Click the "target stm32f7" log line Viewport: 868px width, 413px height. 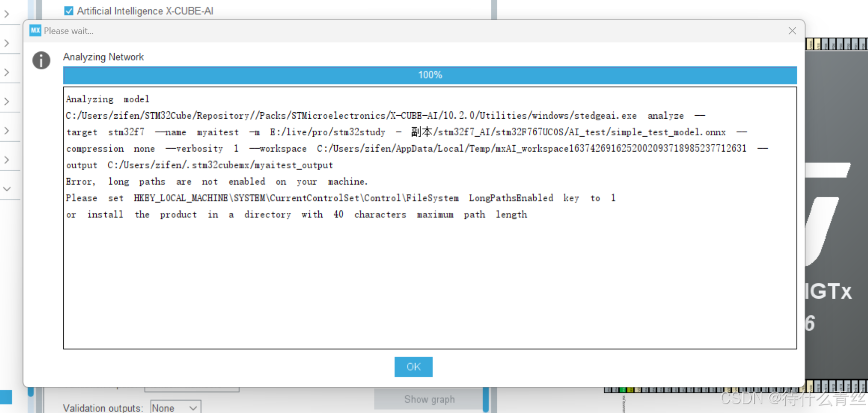click(x=407, y=132)
